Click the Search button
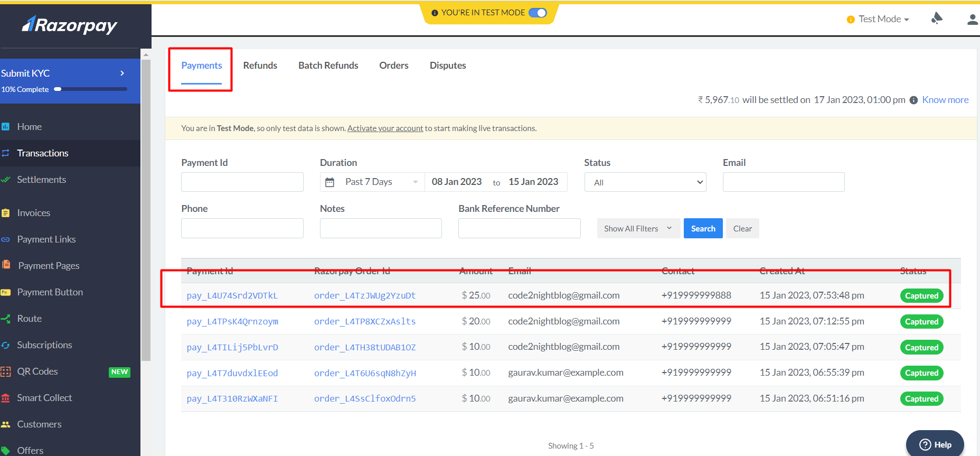Image resolution: width=980 pixels, height=456 pixels. [703, 228]
